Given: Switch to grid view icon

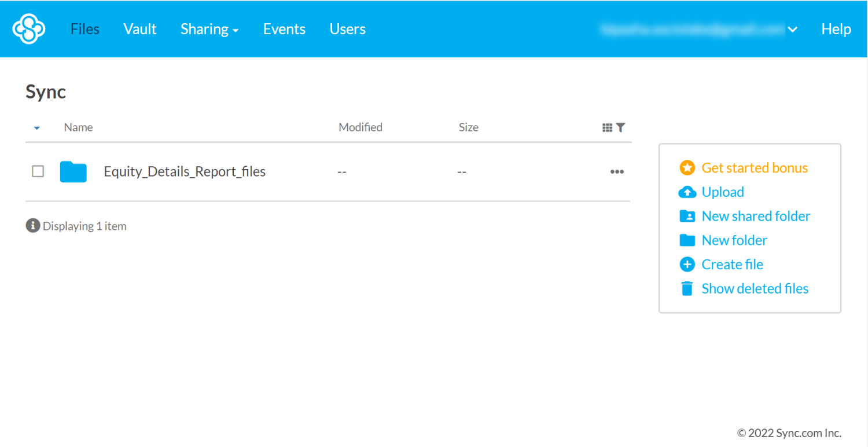Looking at the screenshot, I should pos(607,127).
